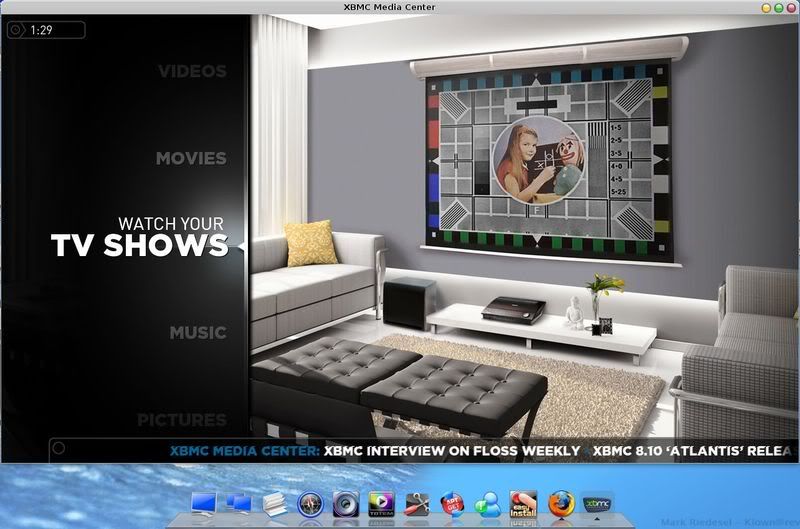Close the XBMC Media Center window

pos(791,8)
